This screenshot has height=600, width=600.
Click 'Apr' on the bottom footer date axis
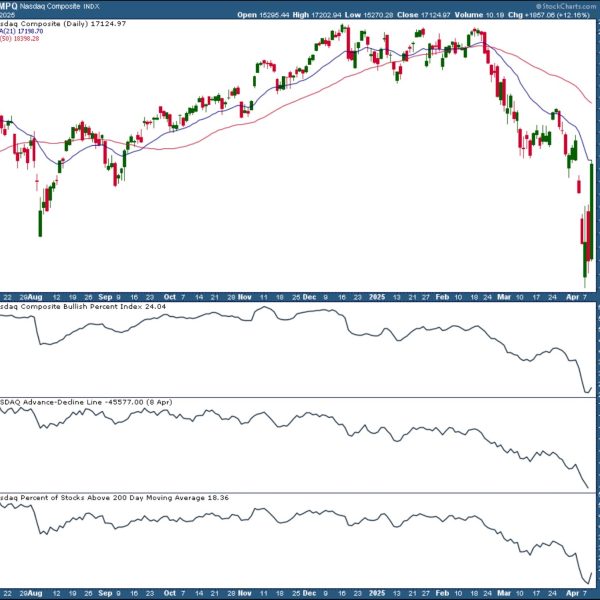coord(572,593)
